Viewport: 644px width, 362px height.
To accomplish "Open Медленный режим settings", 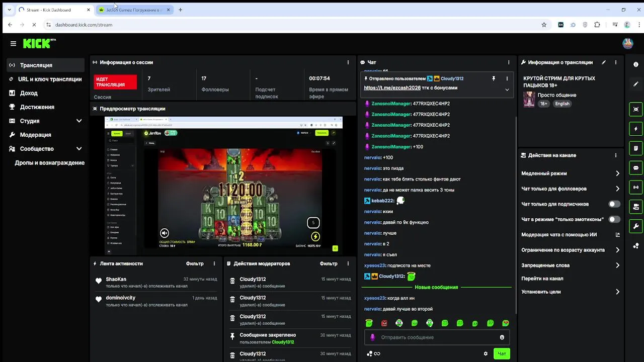I will tap(571, 173).
